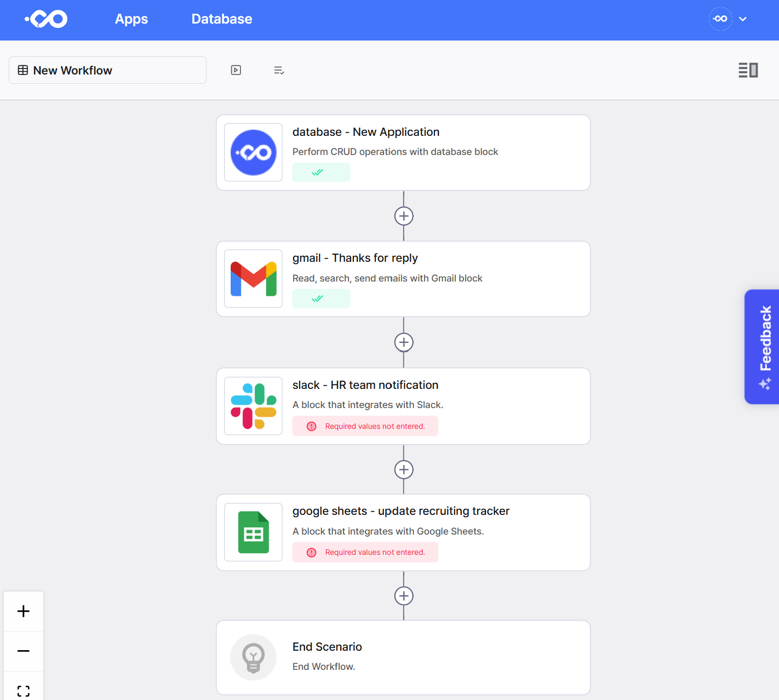Click the Google Sheets required values warning
The height and width of the screenshot is (700, 779).
point(365,552)
